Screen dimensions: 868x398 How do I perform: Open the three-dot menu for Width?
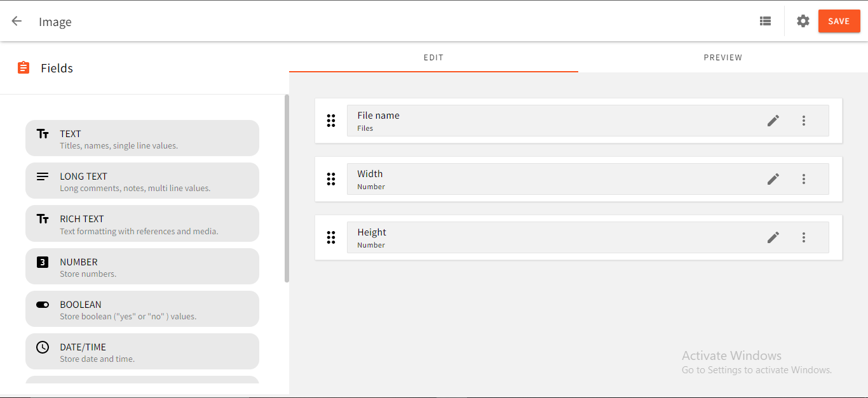click(x=804, y=179)
